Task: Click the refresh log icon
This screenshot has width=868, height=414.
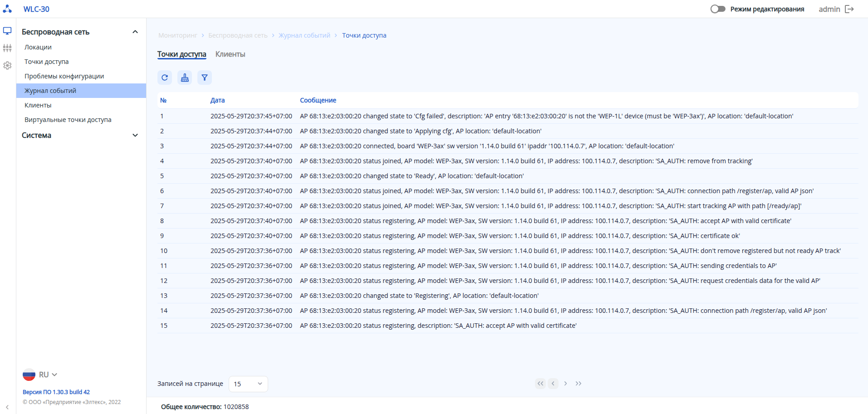Action: 165,78
